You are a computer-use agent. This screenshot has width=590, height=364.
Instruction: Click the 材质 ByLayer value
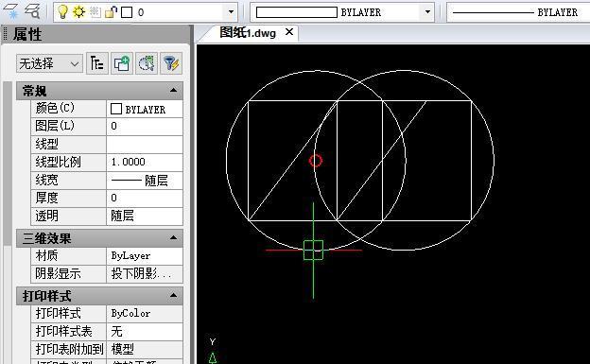click(145, 256)
